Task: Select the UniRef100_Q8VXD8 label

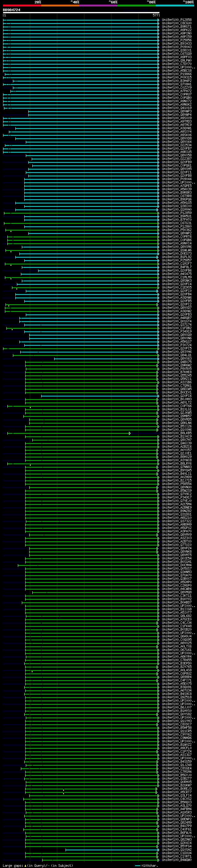Action: [x=177, y=139]
